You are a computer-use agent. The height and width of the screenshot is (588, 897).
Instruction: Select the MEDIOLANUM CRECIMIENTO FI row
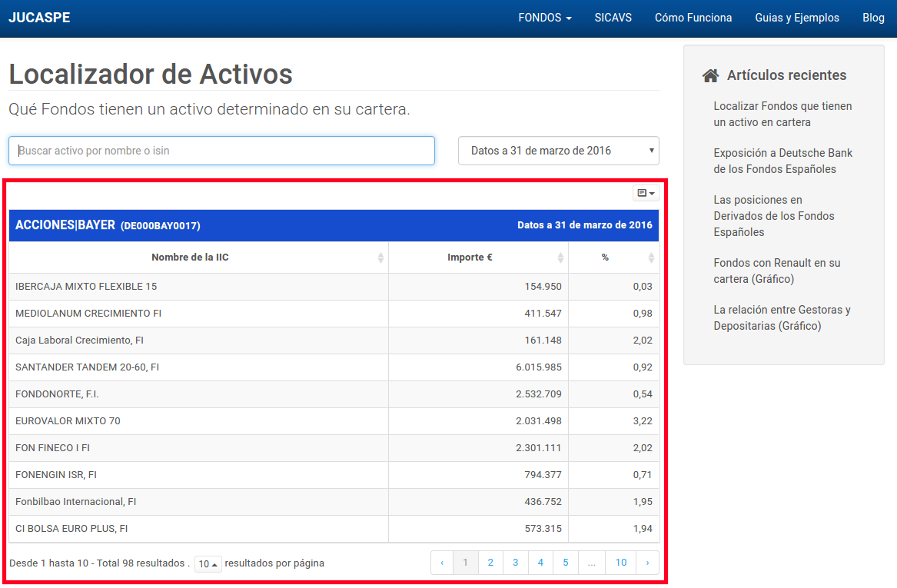coord(334,314)
